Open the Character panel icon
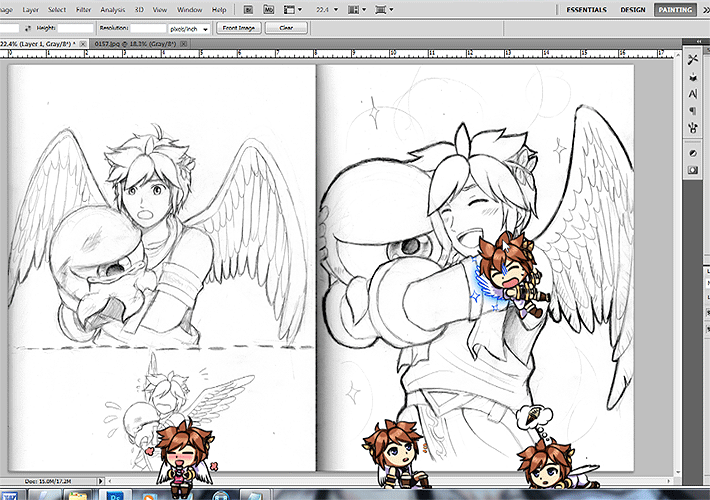710x500 pixels. [x=692, y=94]
